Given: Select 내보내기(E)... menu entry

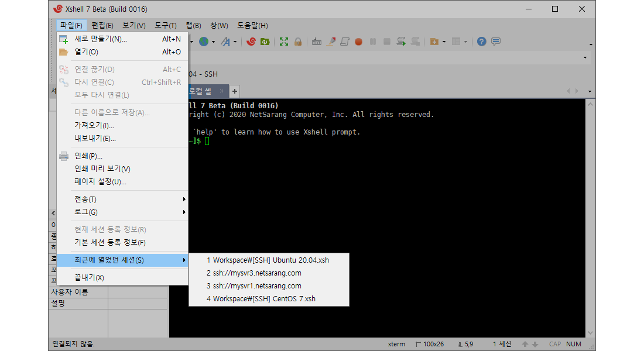Looking at the screenshot, I should (x=122, y=138).
